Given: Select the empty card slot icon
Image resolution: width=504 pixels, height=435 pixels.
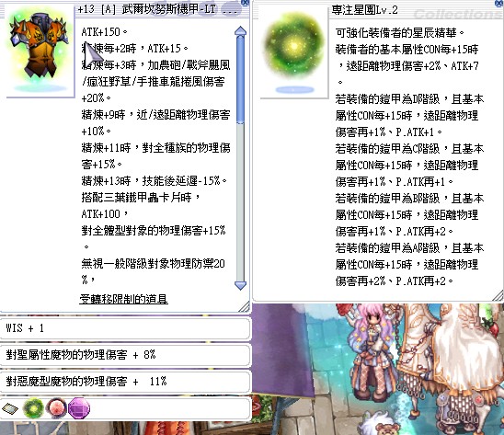Looking at the screenshot, I should (x=10, y=408).
